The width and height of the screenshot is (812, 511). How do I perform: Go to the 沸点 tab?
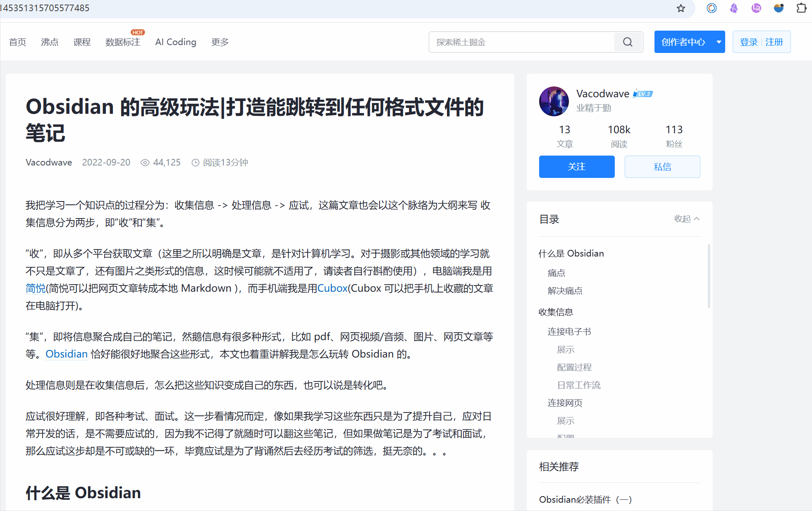pyautogui.click(x=50, y=42)
